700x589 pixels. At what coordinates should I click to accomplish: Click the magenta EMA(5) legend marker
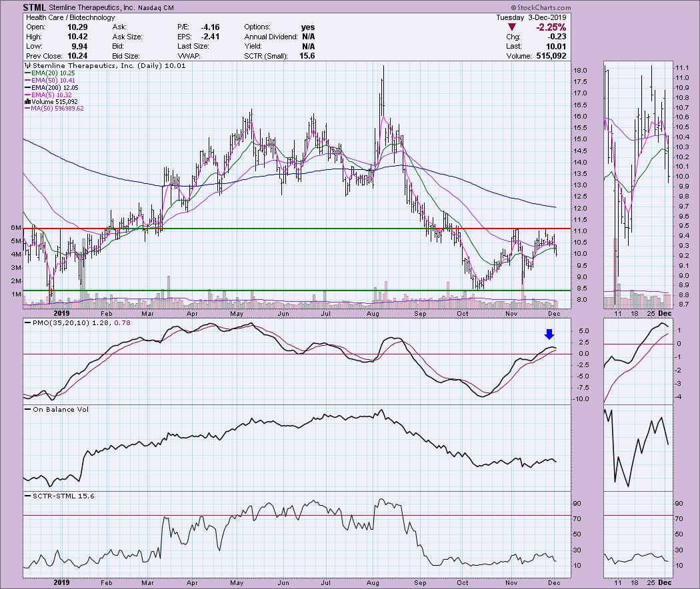pyautogui.click(x=29, y=95)
